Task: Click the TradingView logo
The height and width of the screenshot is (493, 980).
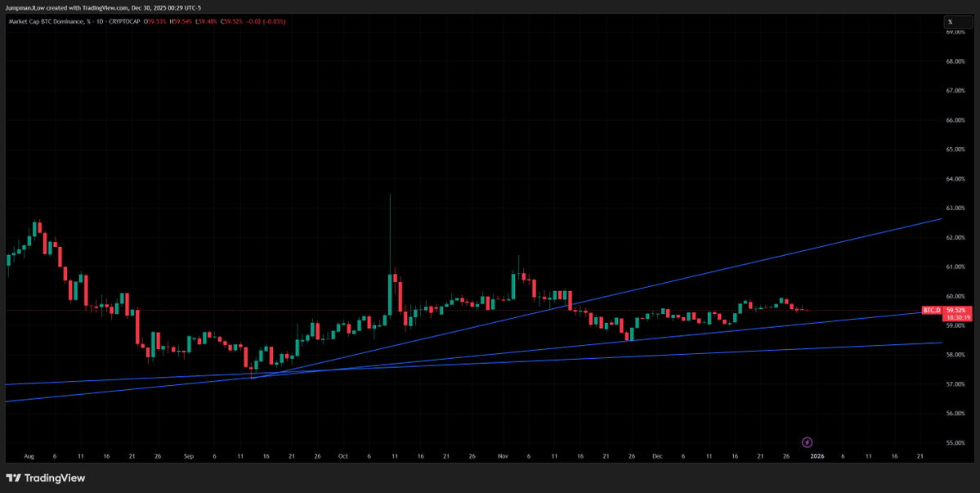Action: click(46, 478)
